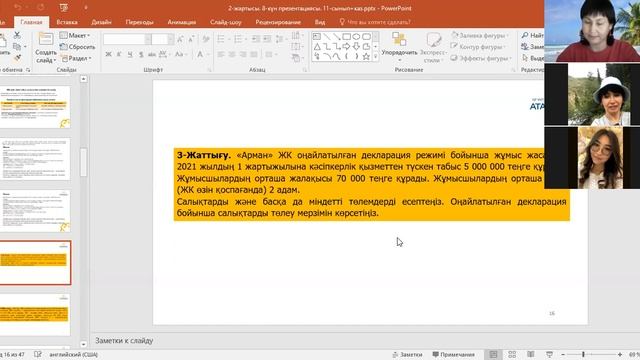
Task: Toggle strikethrough abc formatting
Action: [152, 54]
